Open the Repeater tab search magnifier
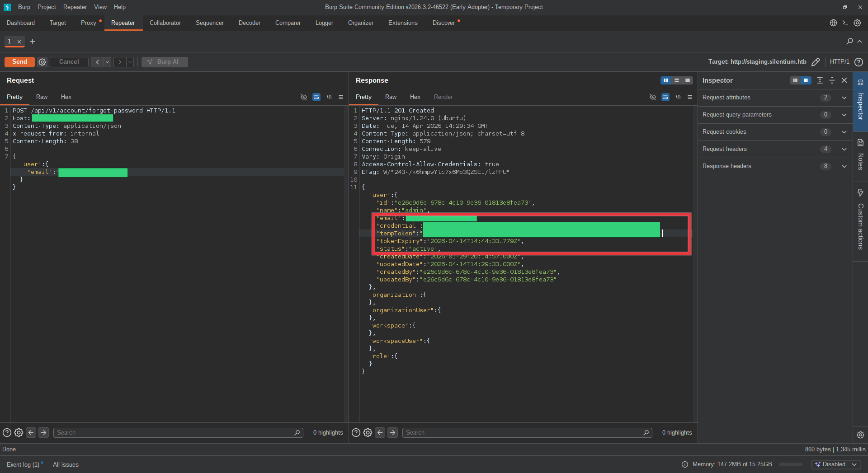This screenshot has height=473, width=868. [x=849, y=42]
